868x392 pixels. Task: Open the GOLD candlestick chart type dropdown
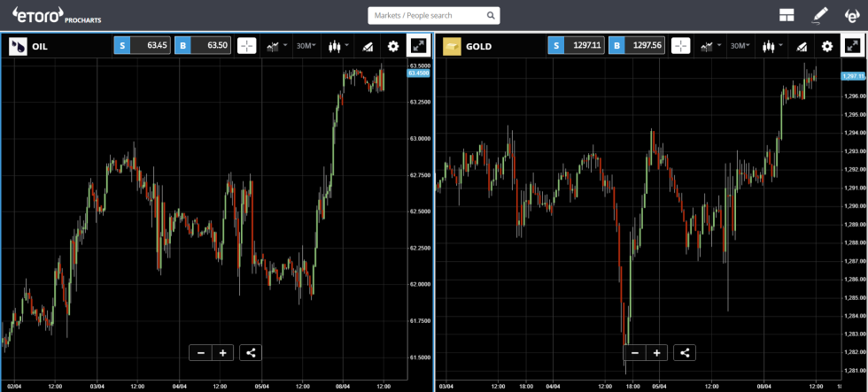tap(771, 46)
